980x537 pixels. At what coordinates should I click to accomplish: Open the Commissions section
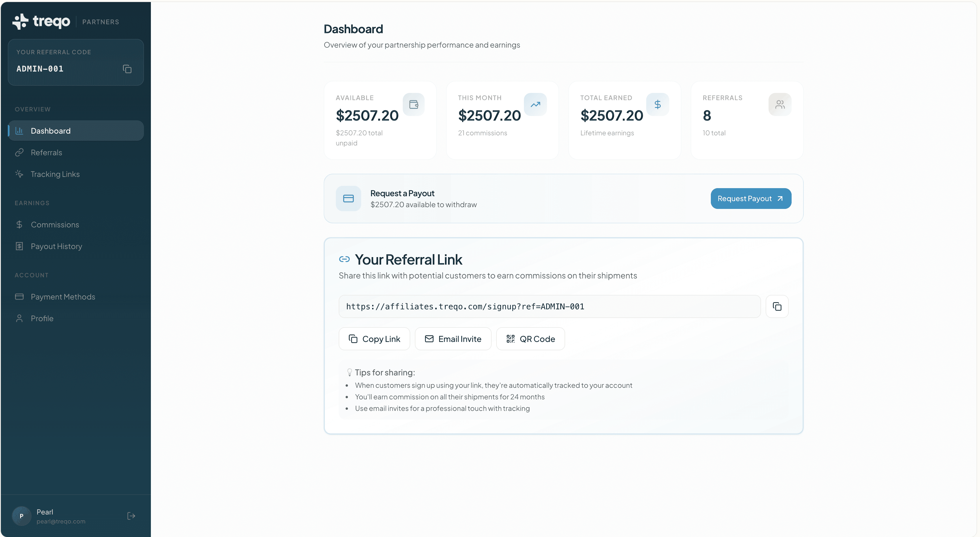(x=55, y=224)
